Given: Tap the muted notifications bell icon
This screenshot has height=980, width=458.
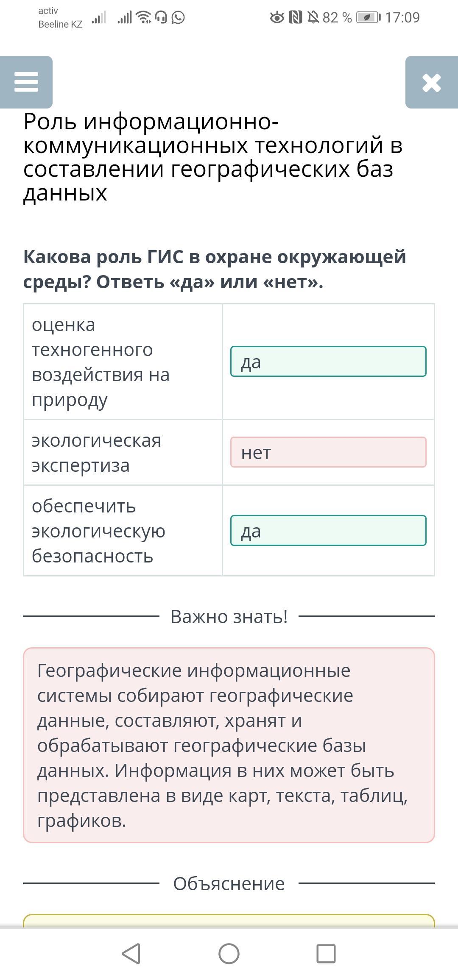Looking at the screenshot, I should tap(313, 18).
